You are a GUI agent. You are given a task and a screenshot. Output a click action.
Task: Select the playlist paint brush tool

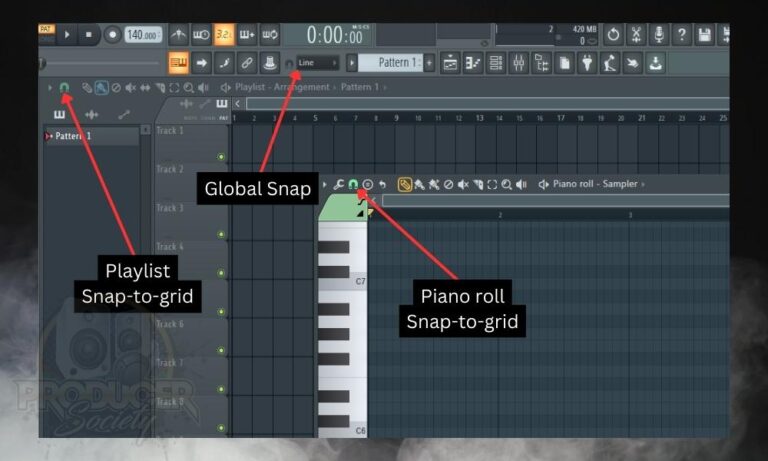point(101,88)
